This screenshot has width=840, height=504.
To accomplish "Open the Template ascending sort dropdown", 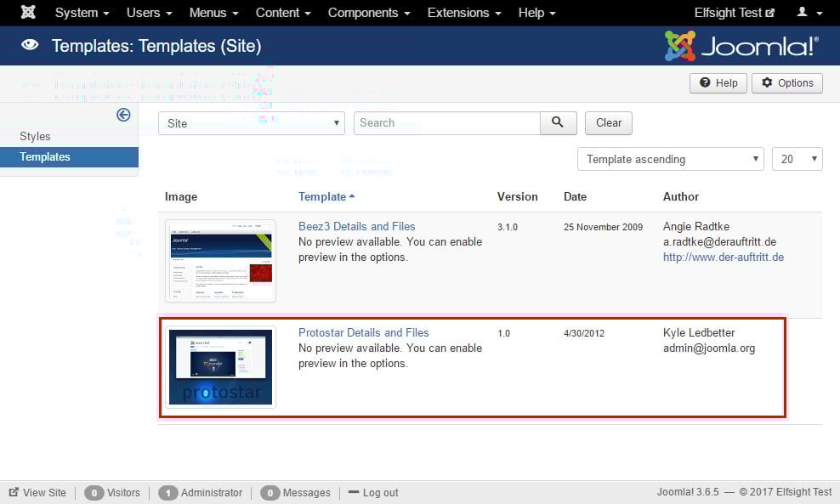I will point(670,159).
